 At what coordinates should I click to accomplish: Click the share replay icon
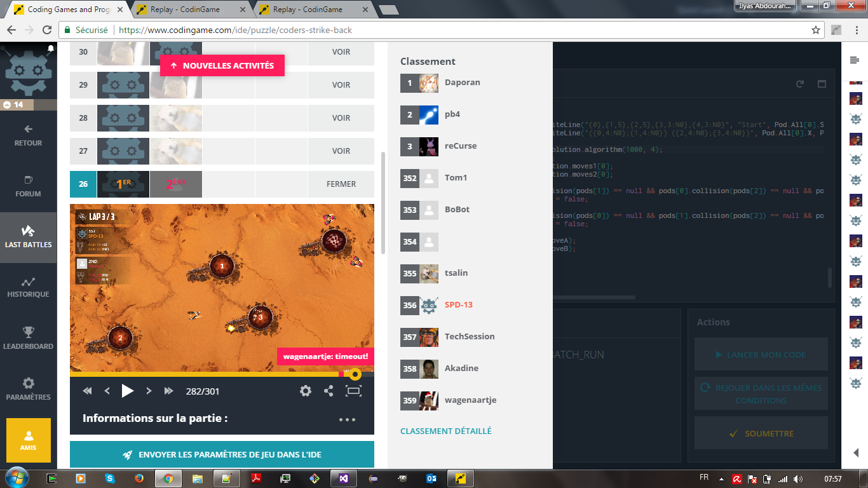pos(329,391)
